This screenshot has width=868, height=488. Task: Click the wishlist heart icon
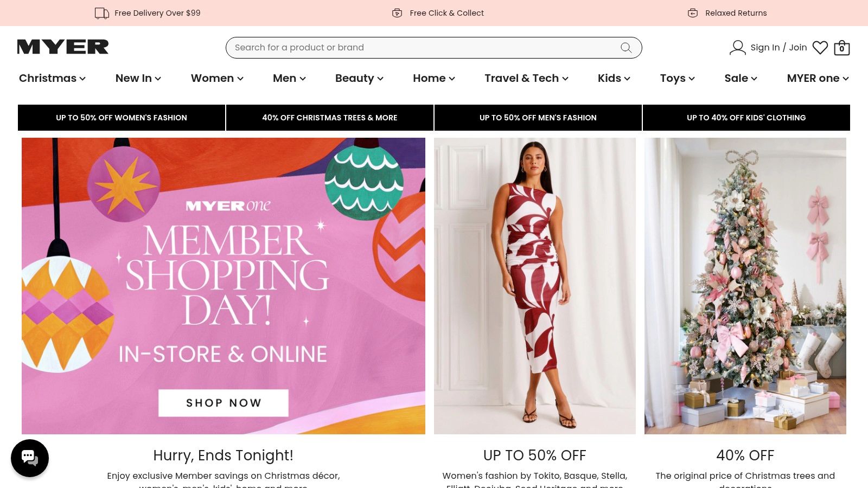[x=820, y=48]
